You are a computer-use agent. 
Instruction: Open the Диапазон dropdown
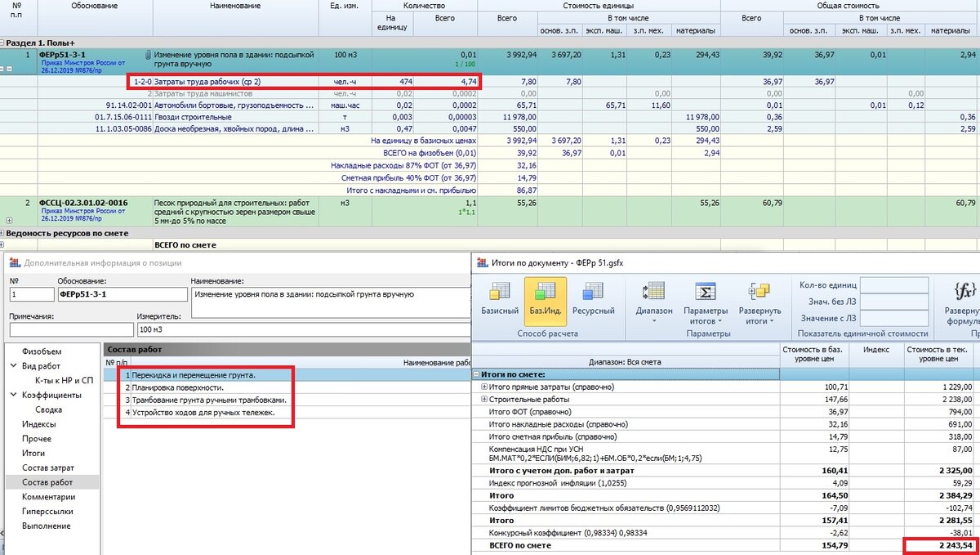tap(654, 302)
